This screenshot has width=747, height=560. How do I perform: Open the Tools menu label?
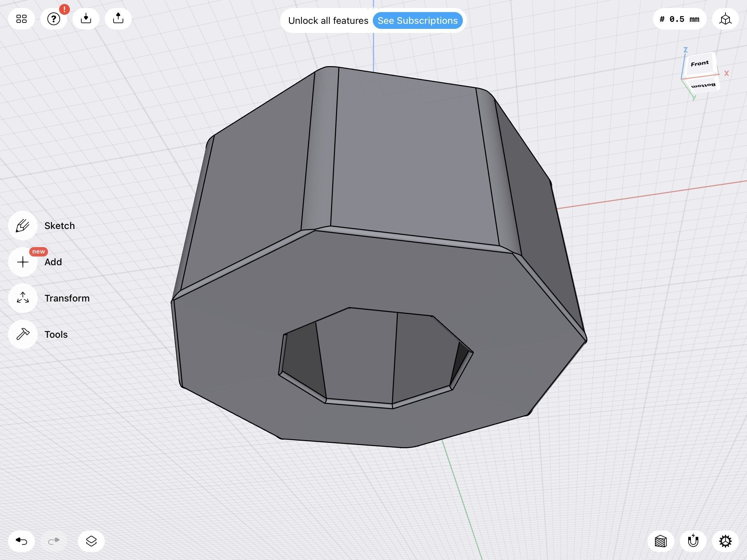coord(56,334)
